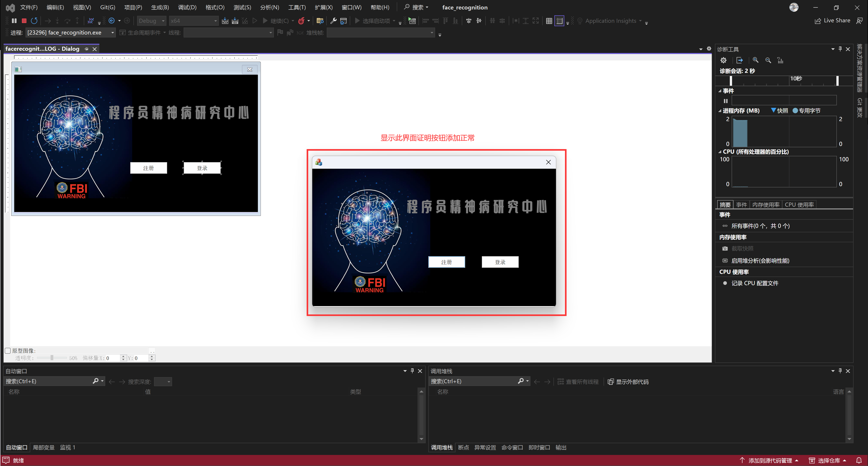Viewport: 868px width, 466px height.
Task: Expand the 进程 face_recognition.exe dropdown
Action: (x=112, y=33)
